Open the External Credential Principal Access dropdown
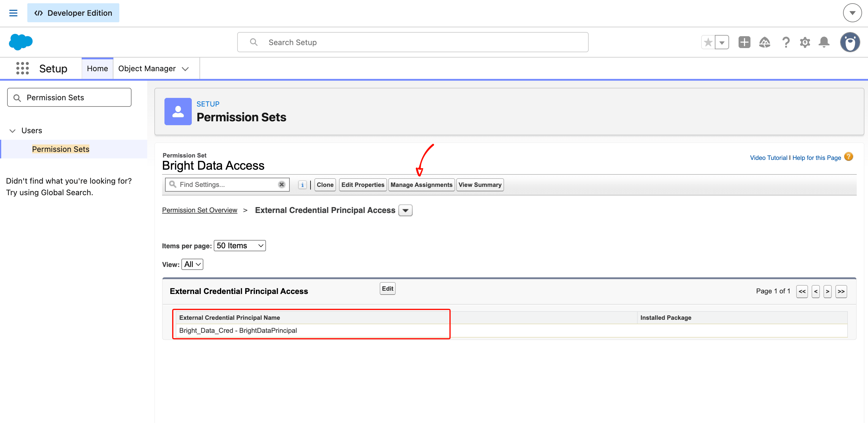The height and width of the screenshot is (423, 868). pos(406,211)
